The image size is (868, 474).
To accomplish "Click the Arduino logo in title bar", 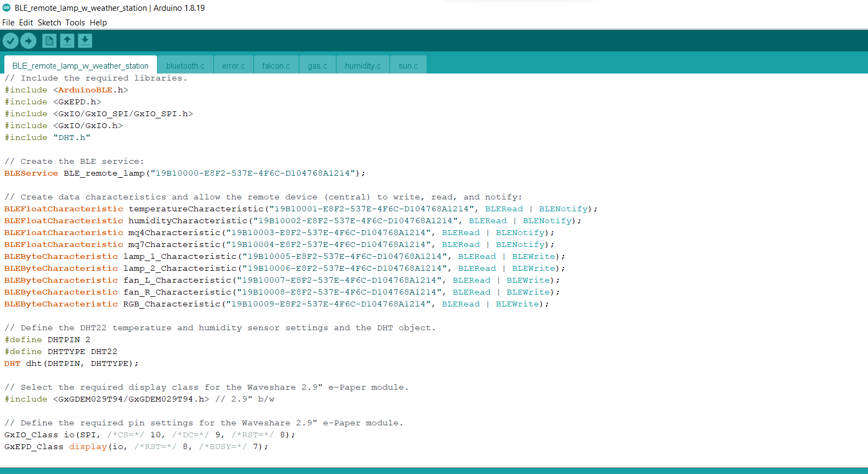I will click(6, 8).
